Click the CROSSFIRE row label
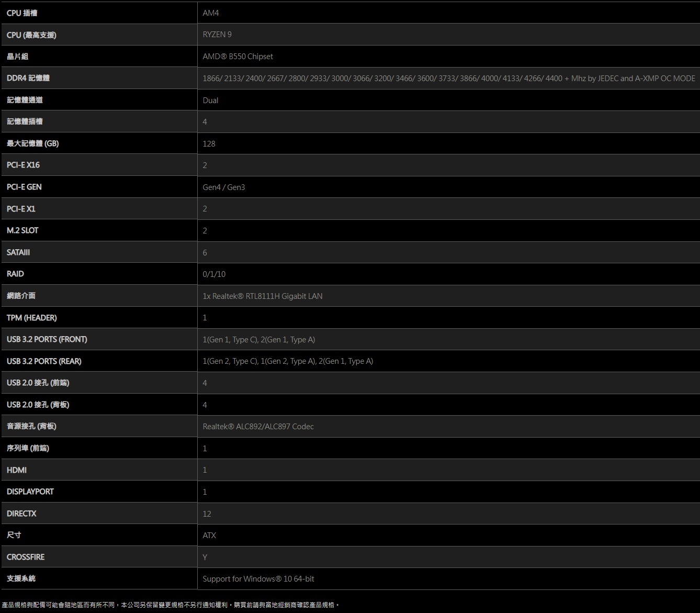The image size is (700, 613). click(x=26, y=557)
